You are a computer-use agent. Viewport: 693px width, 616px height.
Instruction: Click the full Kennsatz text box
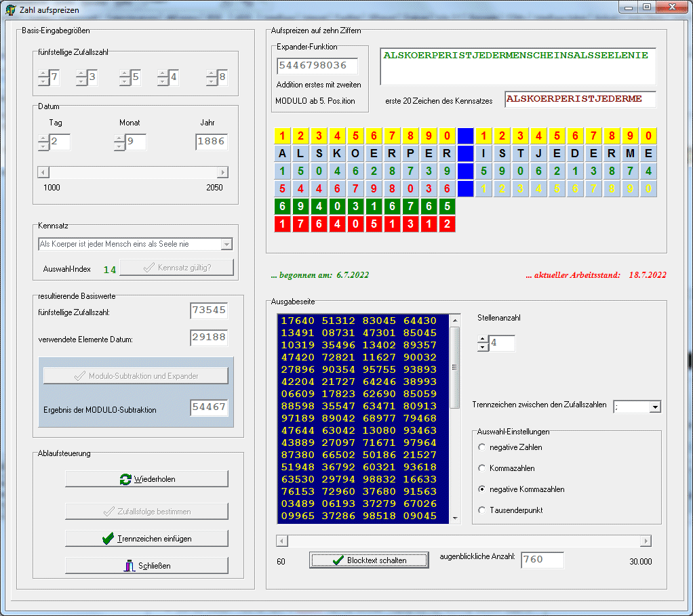click(519, 66)
